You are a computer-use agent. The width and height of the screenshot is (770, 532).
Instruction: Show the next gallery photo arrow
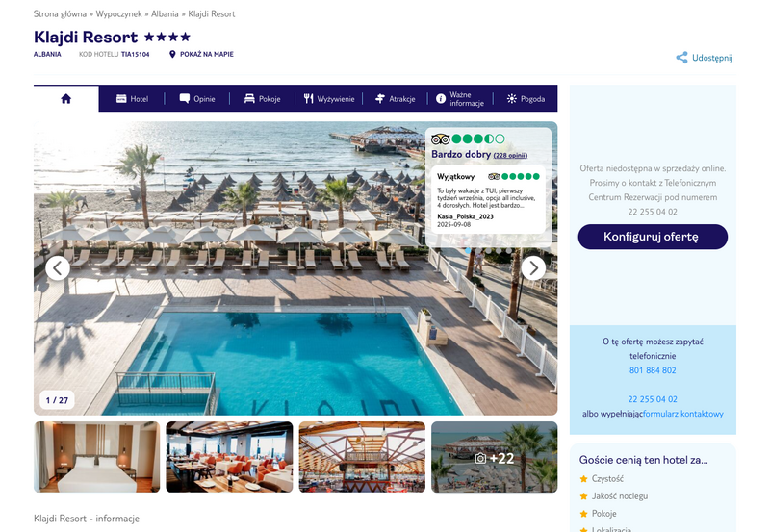(533, 268)
